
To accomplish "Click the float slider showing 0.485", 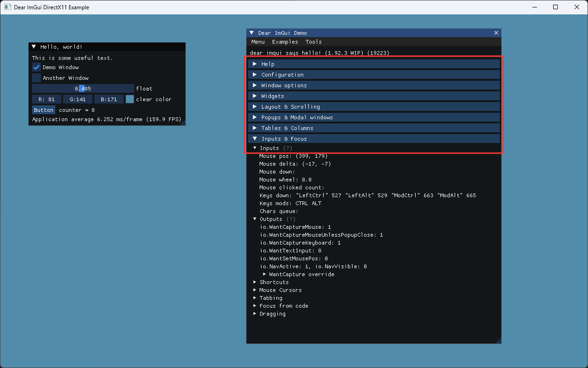I will click(83, 88).
